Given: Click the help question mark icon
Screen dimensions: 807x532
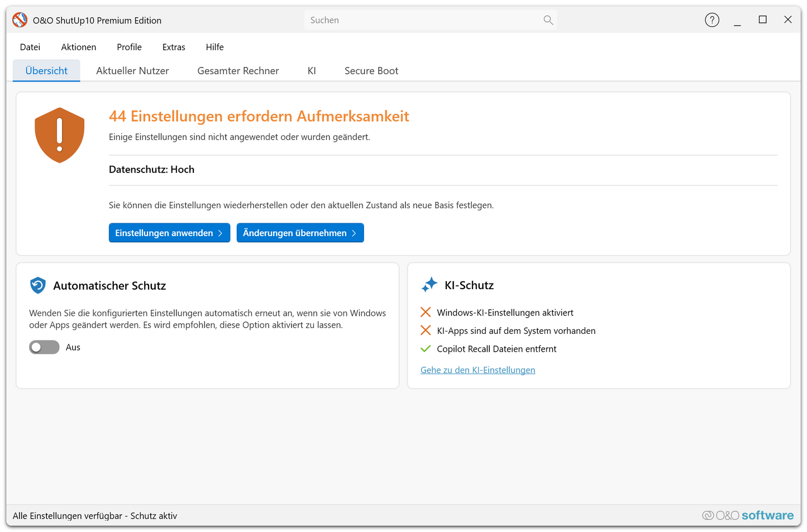Looking at the screenshot, I should point(712,20).
